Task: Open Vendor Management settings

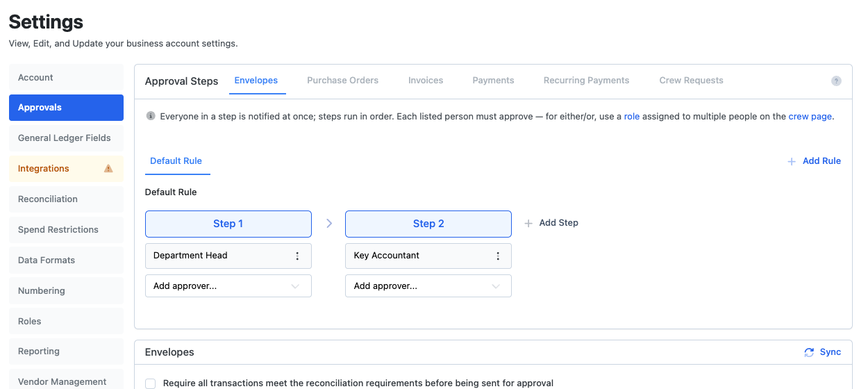Action: pos(66,381)
